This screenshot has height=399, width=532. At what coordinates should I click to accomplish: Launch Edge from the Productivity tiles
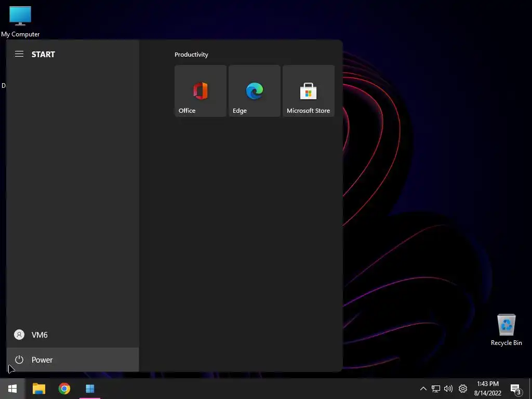[x=255, y=91]
